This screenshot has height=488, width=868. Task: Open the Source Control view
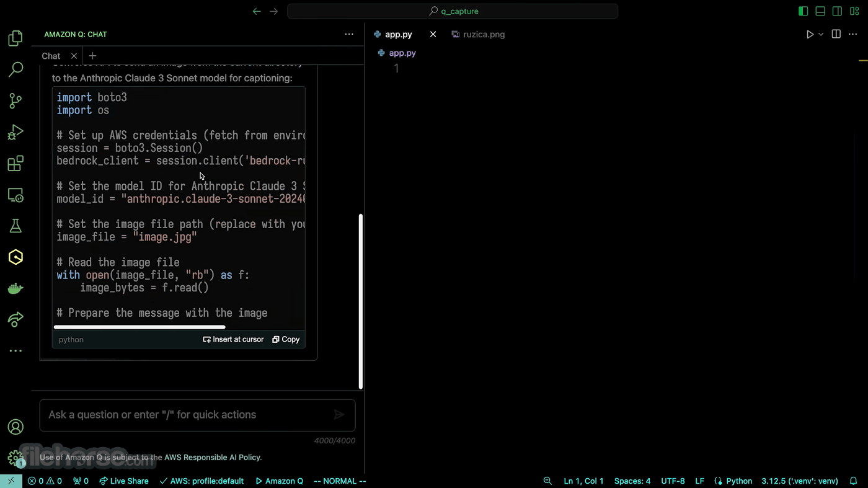15,100
